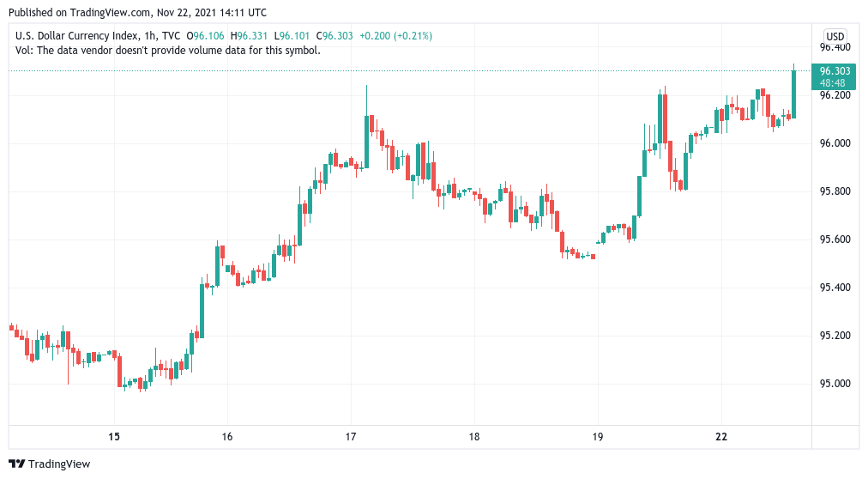
Task: Click the date label 18 on time axis
Action: 473,437
